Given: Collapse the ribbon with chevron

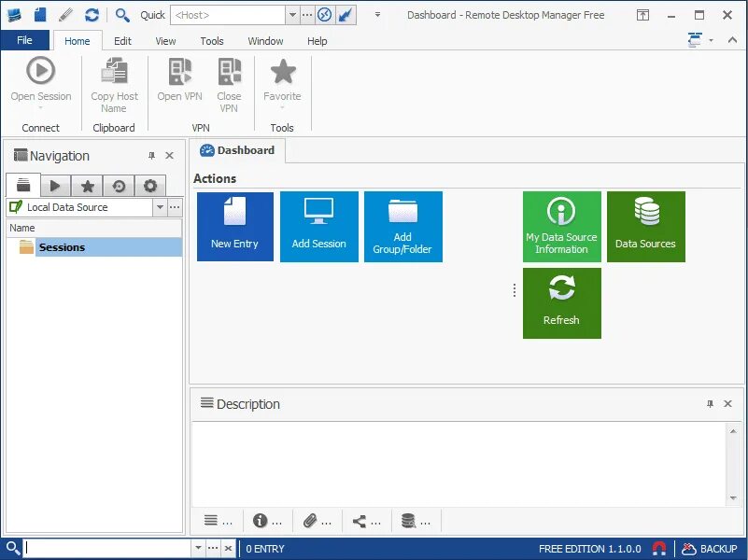Looking at the screenshot, I should tap(732, 40).
